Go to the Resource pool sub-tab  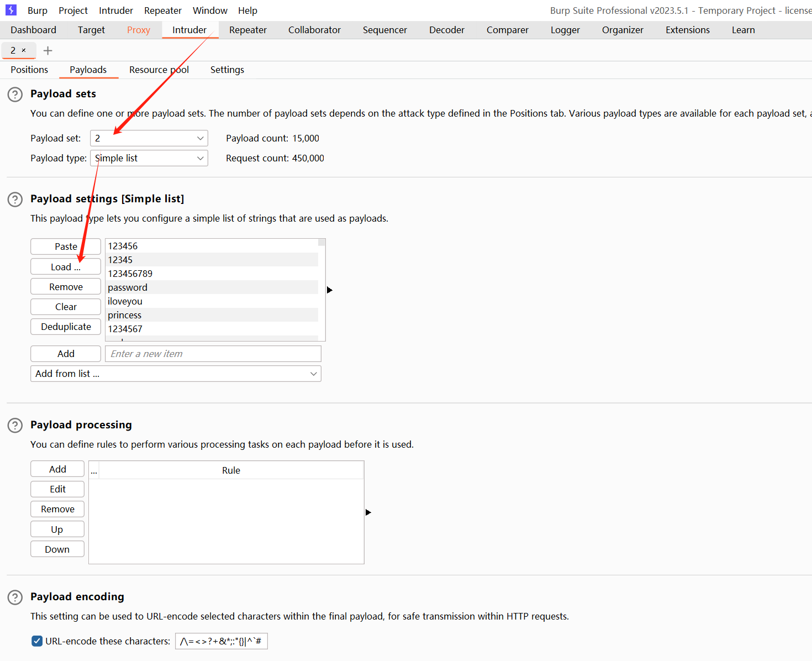(159, 70)
